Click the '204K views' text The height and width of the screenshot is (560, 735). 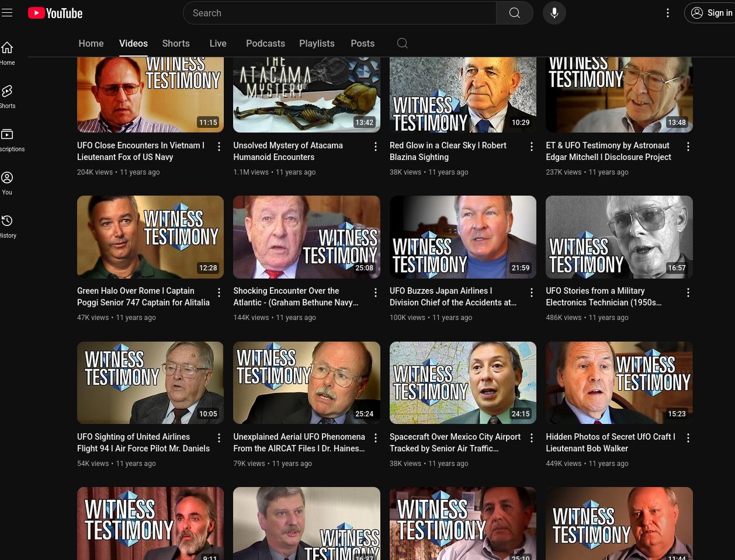pos(95,172)
